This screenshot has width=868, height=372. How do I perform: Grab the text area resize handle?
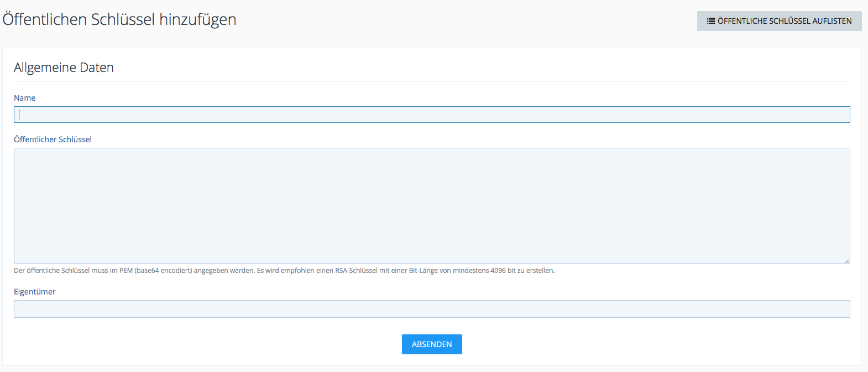point(847,261)
